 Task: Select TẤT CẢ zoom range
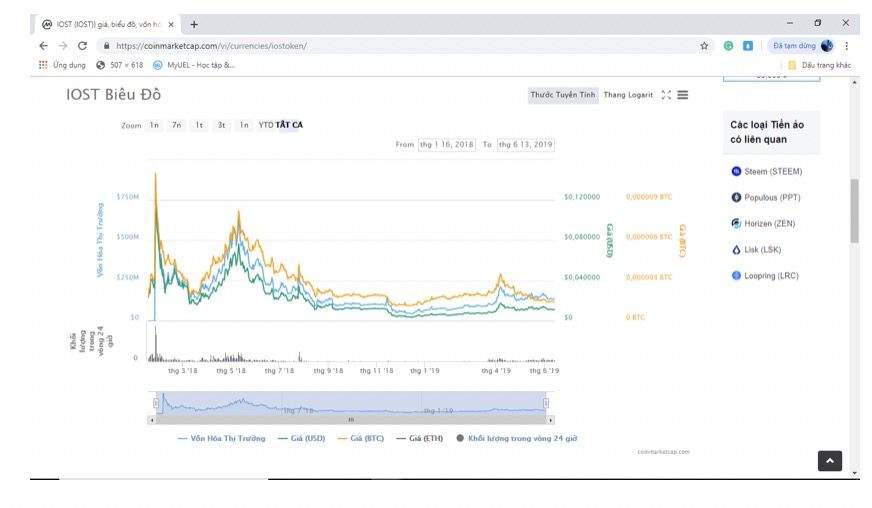289,125
